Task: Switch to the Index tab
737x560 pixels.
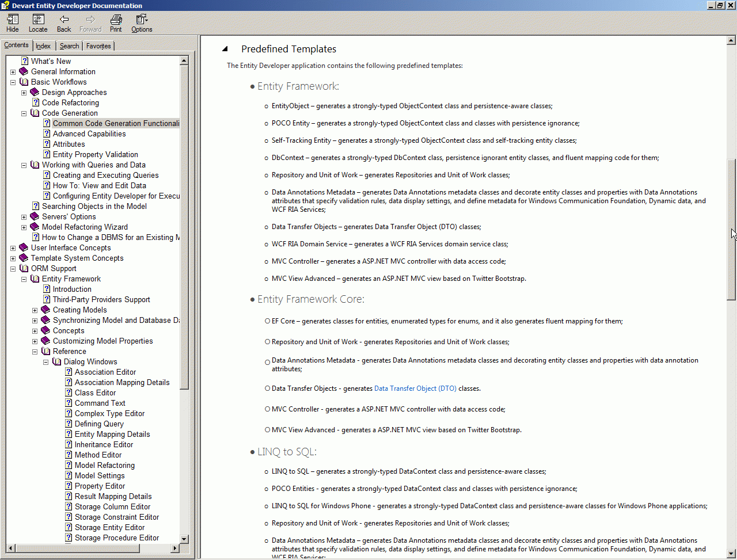Action: 43,46
